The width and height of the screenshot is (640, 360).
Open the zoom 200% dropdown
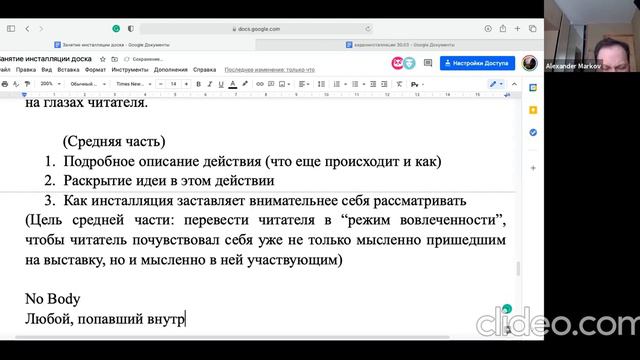click(51, 84)
